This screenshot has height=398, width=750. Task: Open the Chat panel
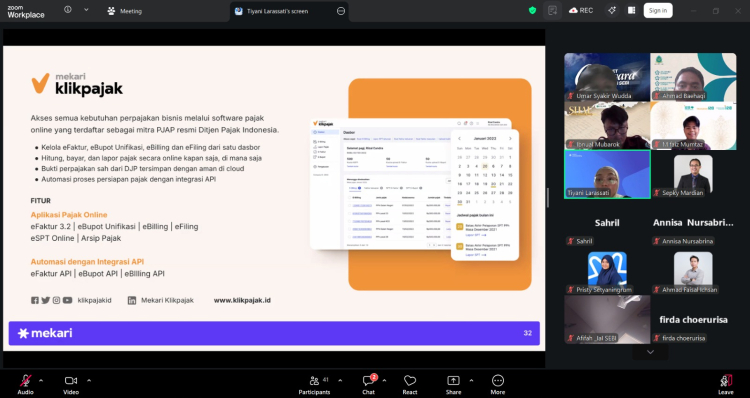(368, 385)
